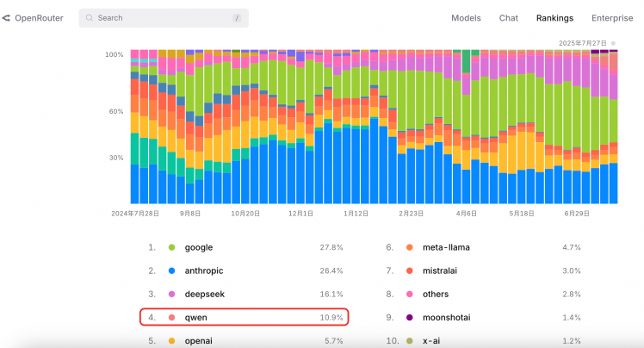Click the last bar in the chart
Viewport: 644px width, 348px height.
[x=613, y=127]
